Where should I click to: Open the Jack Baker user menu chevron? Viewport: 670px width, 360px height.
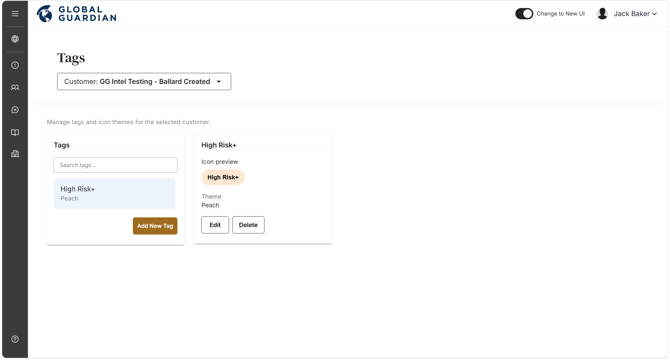[654, 14]
